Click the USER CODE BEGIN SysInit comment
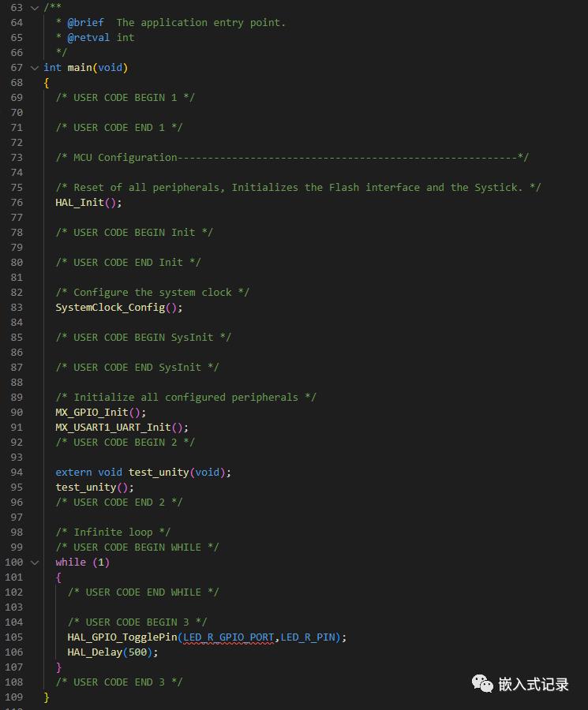Screen dimensions: 588x710 click(x=143, y=338)
